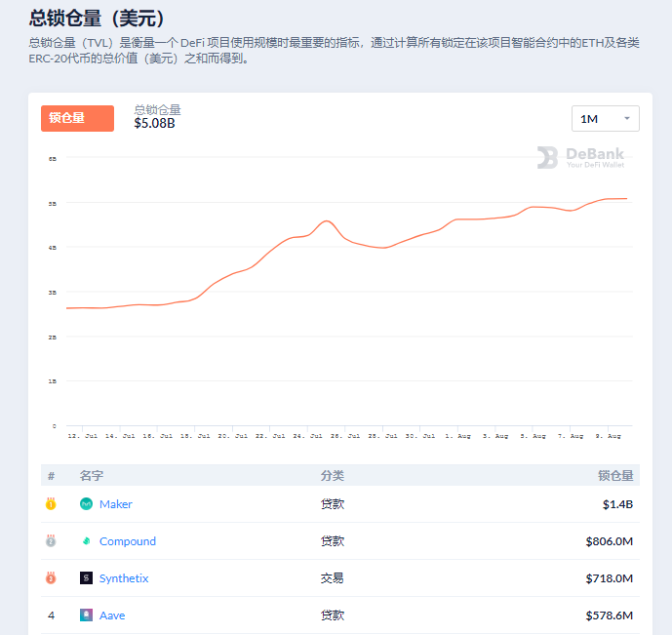Click the $718.0M value for Synthetix
The width and height of the screenshot is (672, 635).
[609, 578]
